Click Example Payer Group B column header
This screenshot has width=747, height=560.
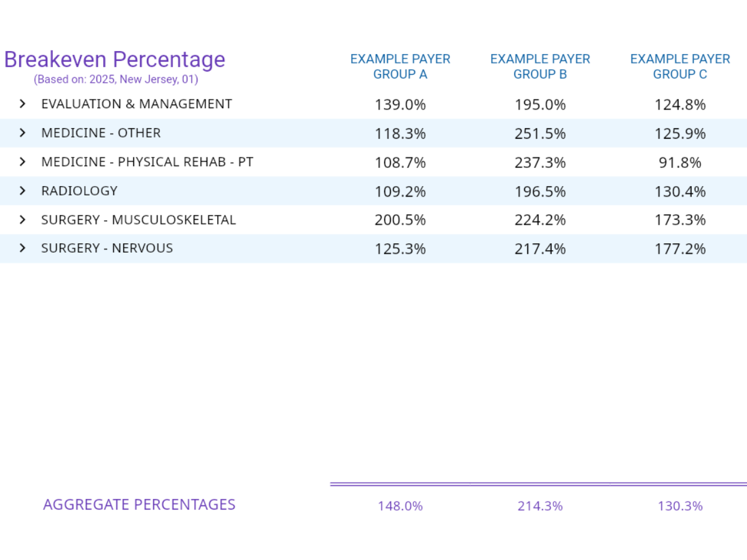pyautogui.click(x=540, y=67)
